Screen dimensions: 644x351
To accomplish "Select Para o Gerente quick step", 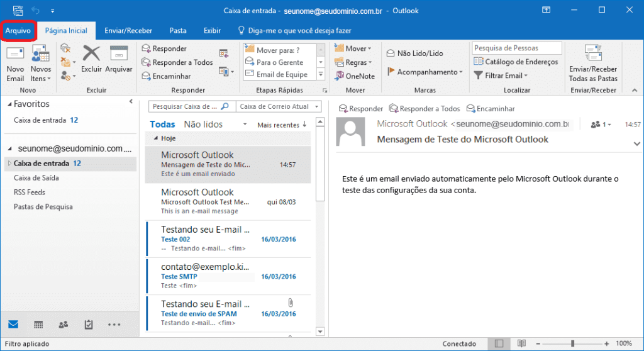I will tap(279, 62).
